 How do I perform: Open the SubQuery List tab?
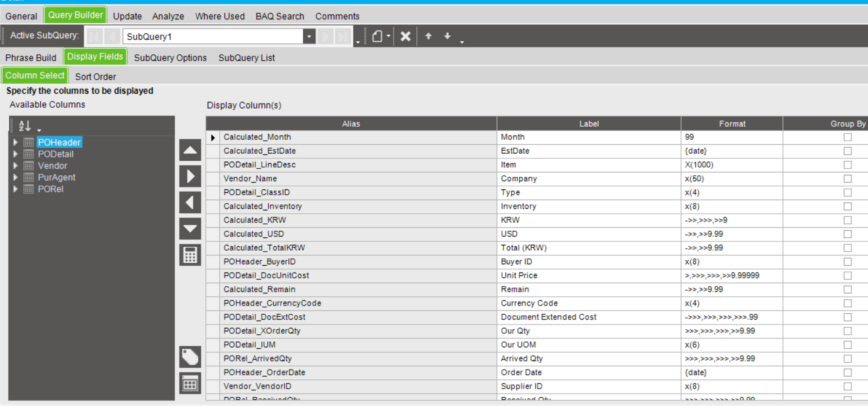(246, 58)
